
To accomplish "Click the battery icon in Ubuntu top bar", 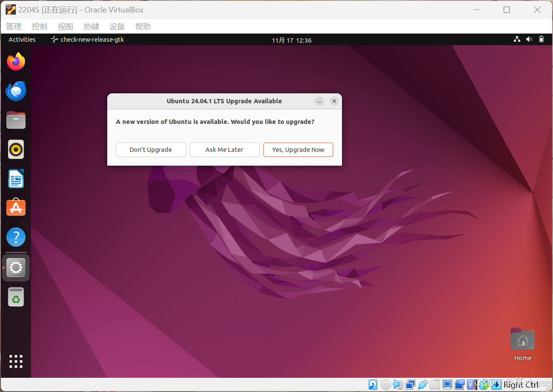I will point(541,40).
